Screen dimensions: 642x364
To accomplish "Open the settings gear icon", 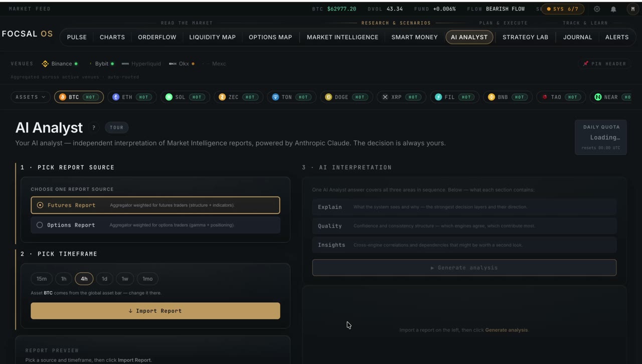I will click(597, 9).
